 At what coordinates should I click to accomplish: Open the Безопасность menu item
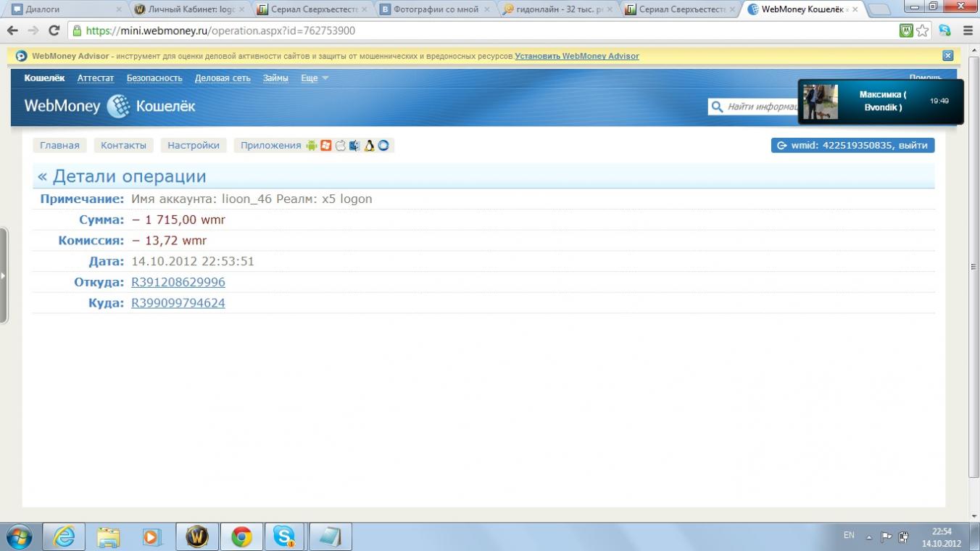point(154,78)
